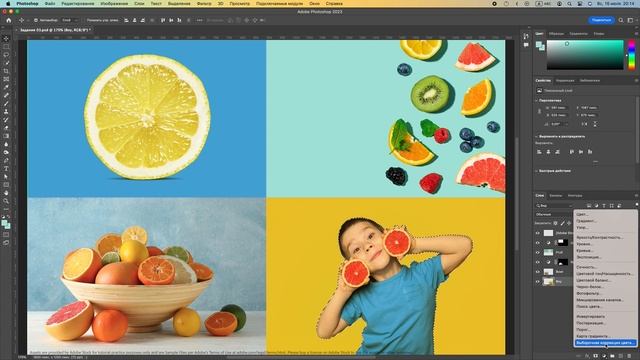Delete layer with trash icon
Image resolution: width=640 pixels, height=360 pixels.
tap(629, 356)
